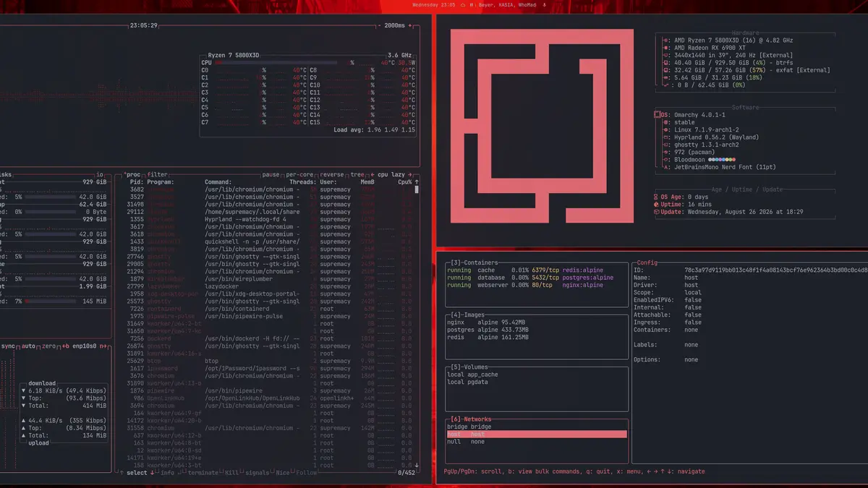Click the clock in the top bar
The image size is (868, 488).
[x=434, y=4]
